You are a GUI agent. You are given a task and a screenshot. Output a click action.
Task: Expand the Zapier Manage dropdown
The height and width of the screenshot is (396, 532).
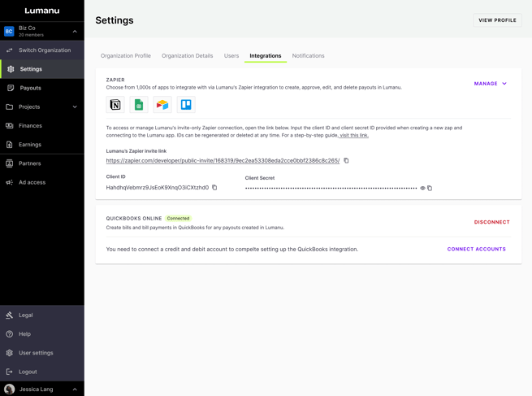(491, 84)
